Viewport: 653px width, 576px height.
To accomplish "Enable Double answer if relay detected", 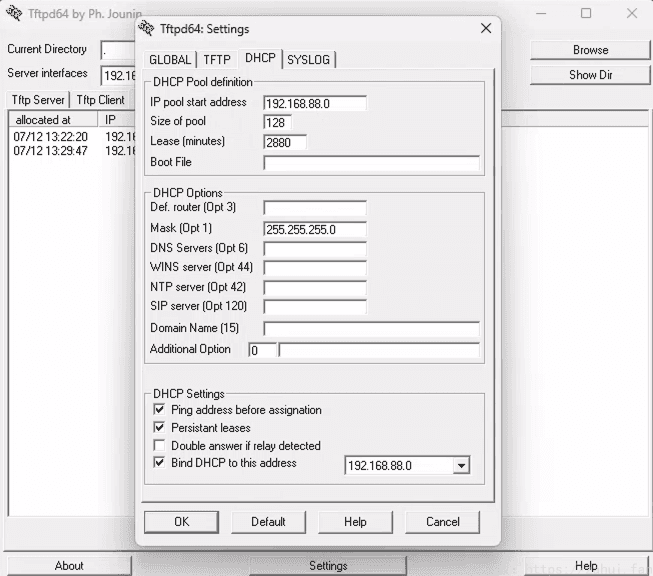I will 159,446.
